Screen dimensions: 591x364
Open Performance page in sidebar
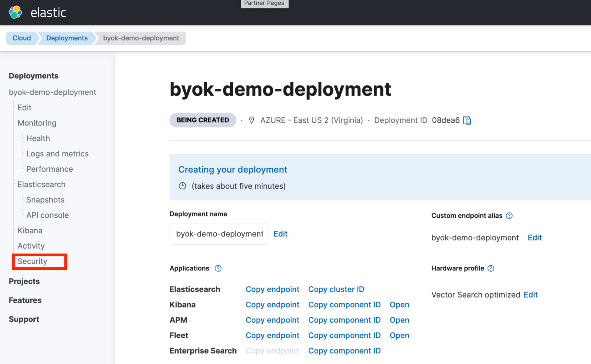tap(49, 169)
